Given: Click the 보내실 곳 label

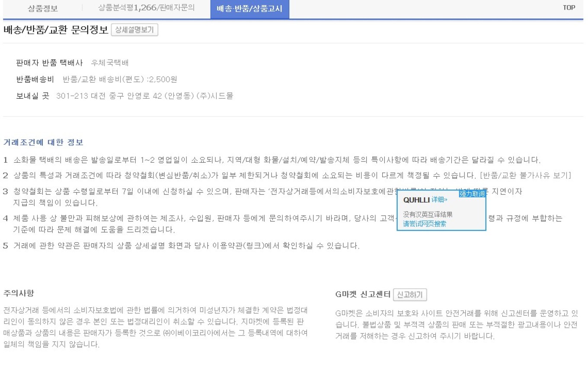Looking at the screenshot, I should pyautogui.click(x=33, y=96).
